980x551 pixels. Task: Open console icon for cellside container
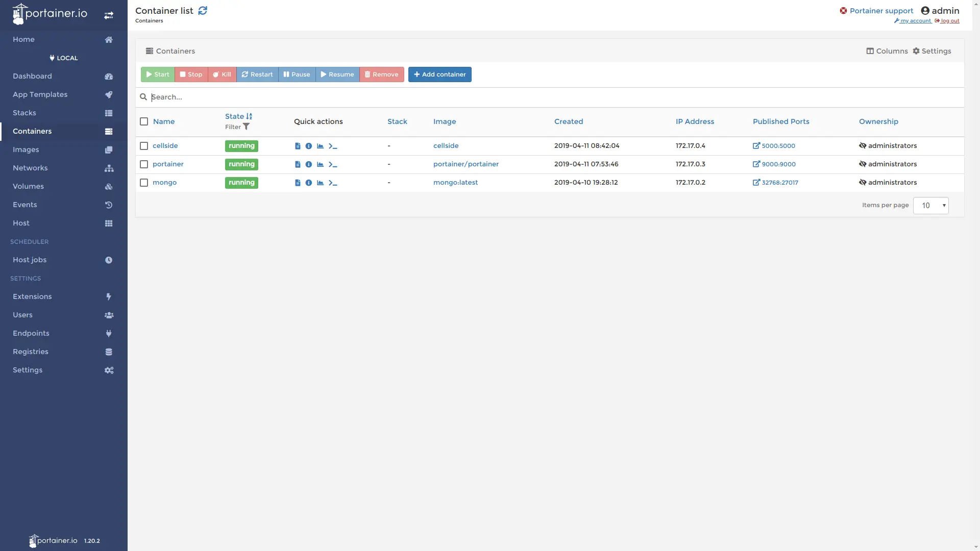coord(333,146)
